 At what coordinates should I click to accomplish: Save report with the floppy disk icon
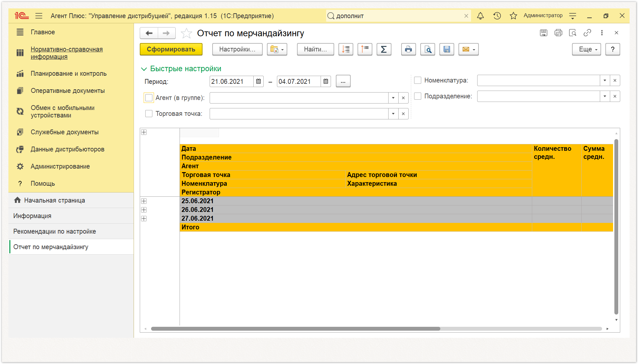click(447, 50)
